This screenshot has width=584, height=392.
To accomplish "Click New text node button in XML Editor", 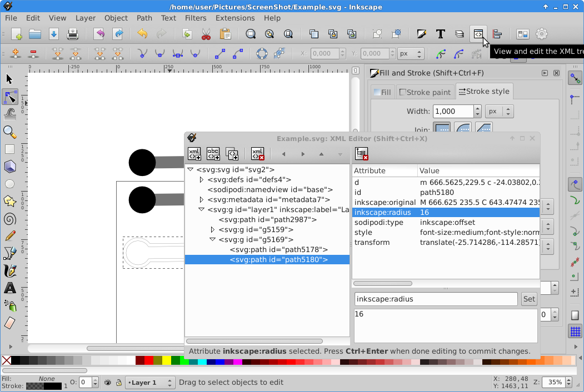I will point(213,154).
